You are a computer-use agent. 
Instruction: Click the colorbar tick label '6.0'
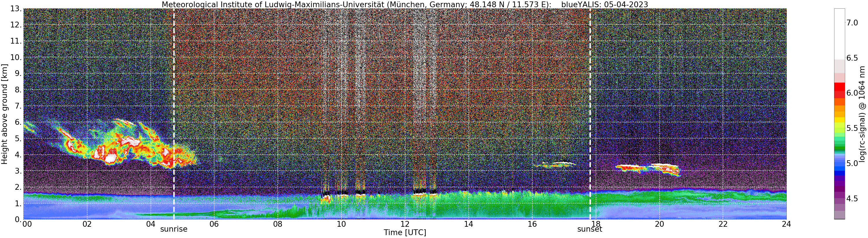click(x=852, y=93)
